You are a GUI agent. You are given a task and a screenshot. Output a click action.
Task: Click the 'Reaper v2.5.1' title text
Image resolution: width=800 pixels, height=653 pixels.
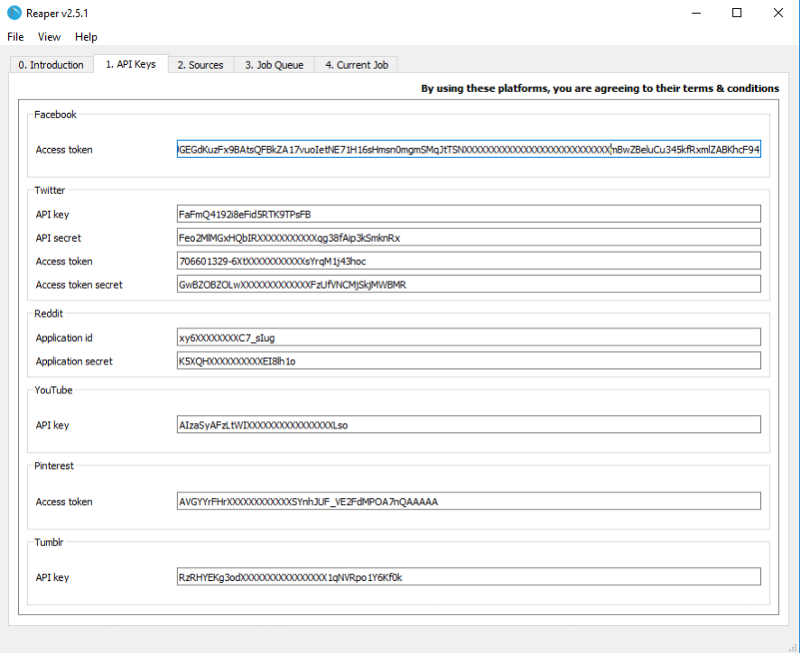click(x=57, y=13)
